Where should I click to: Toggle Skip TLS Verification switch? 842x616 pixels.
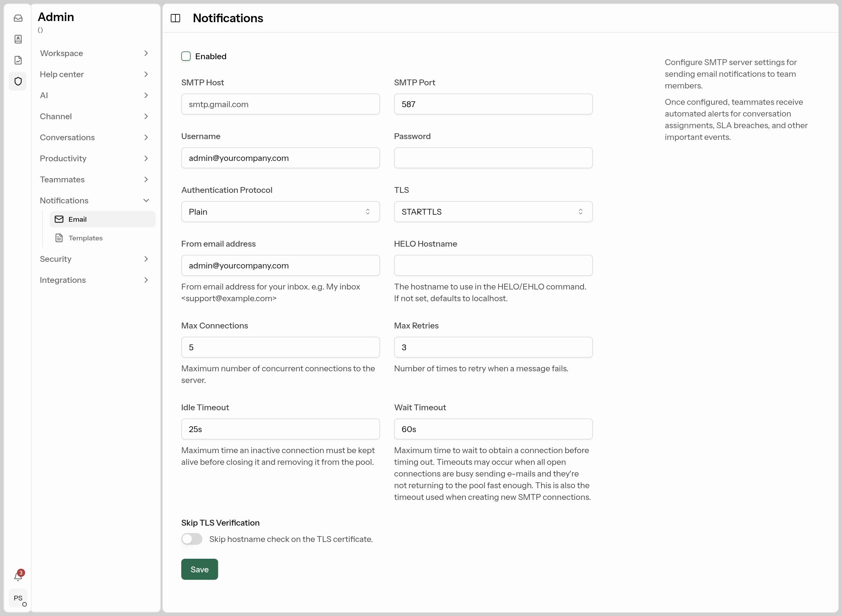(192, 539)
